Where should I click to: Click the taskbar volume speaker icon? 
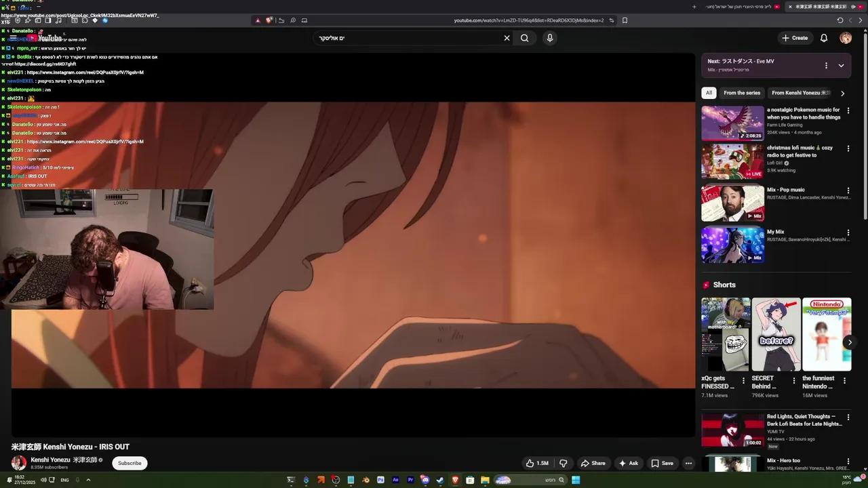point(43,480)
